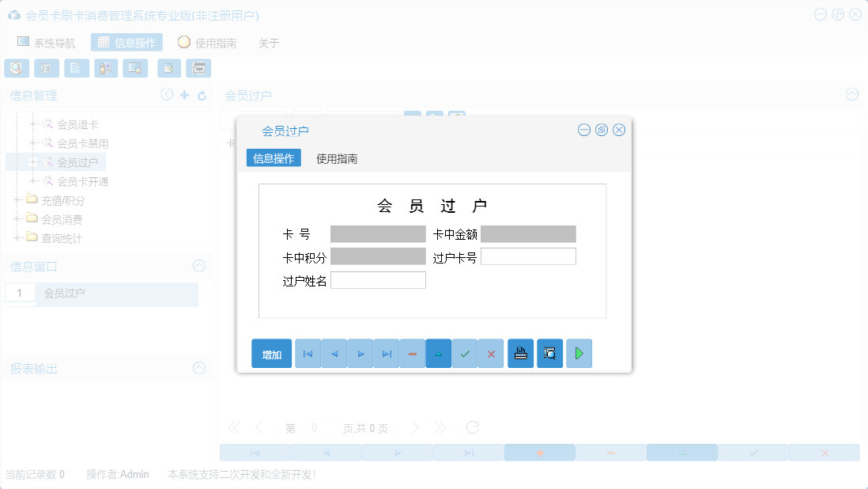Image resolution: width=868 pixels, height=489 pixels.
Task: Expand the 充值/积分 tree folder
Action: (16, 200)
